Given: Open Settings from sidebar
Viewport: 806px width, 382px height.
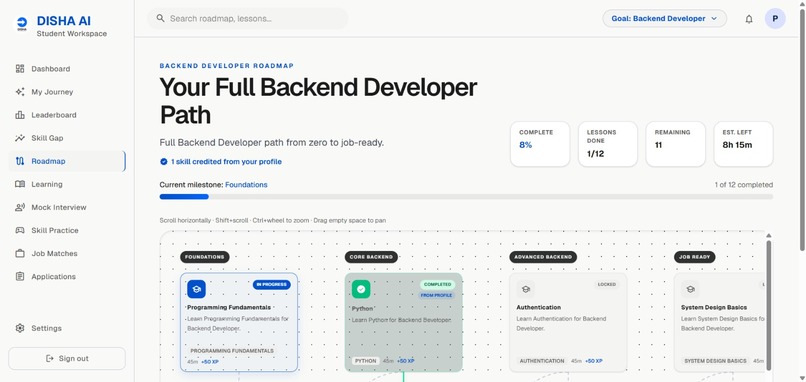Looking at the screenshot, I should [x=67, y=328].
